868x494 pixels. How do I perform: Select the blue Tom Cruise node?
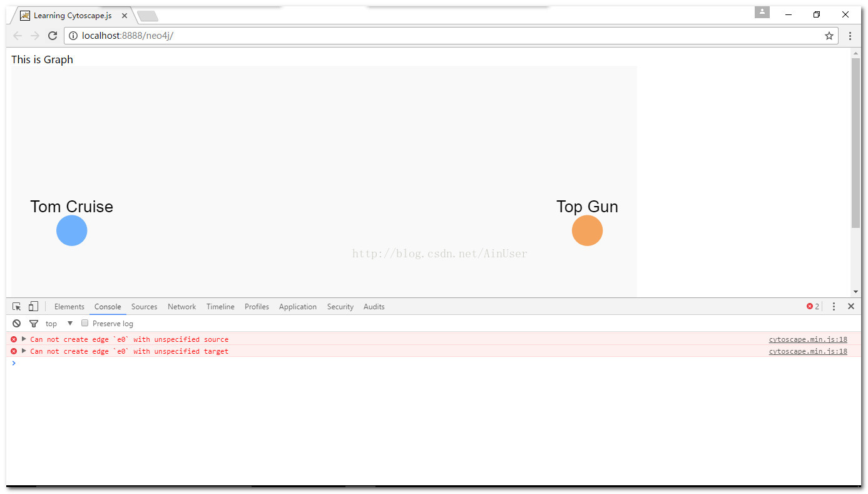point(71,230)
